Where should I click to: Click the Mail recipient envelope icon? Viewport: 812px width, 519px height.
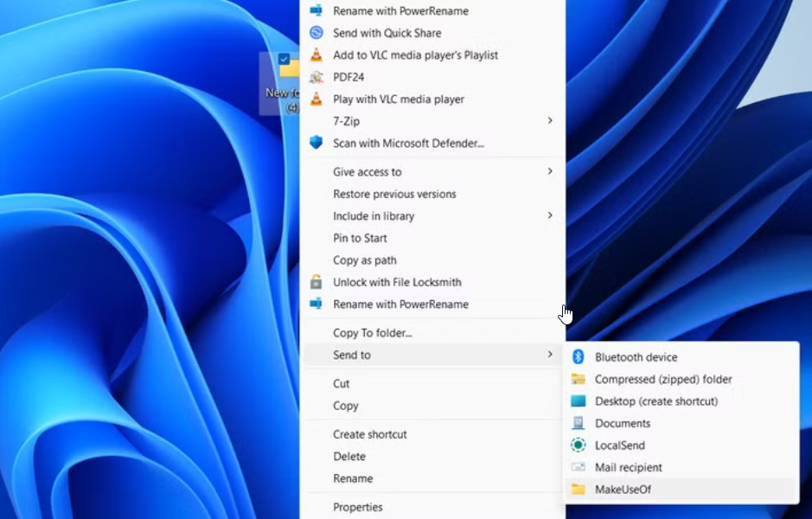point(579,467)
